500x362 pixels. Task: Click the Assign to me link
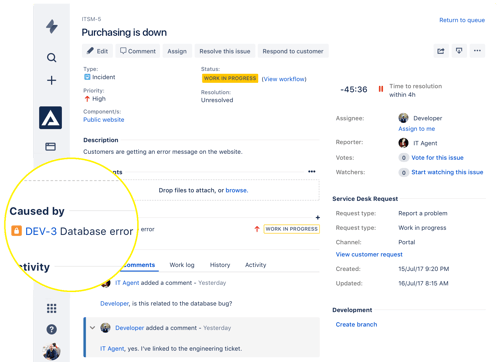417,129
